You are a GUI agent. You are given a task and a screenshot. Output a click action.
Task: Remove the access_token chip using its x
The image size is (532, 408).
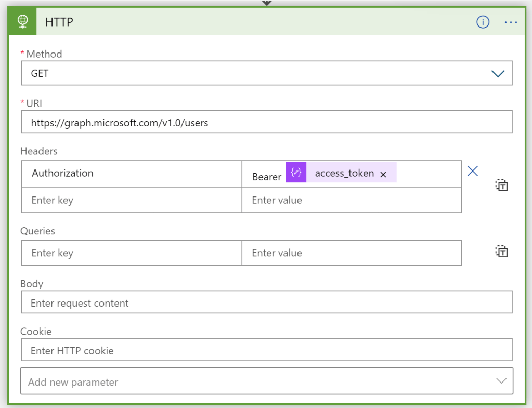(383, 175)
